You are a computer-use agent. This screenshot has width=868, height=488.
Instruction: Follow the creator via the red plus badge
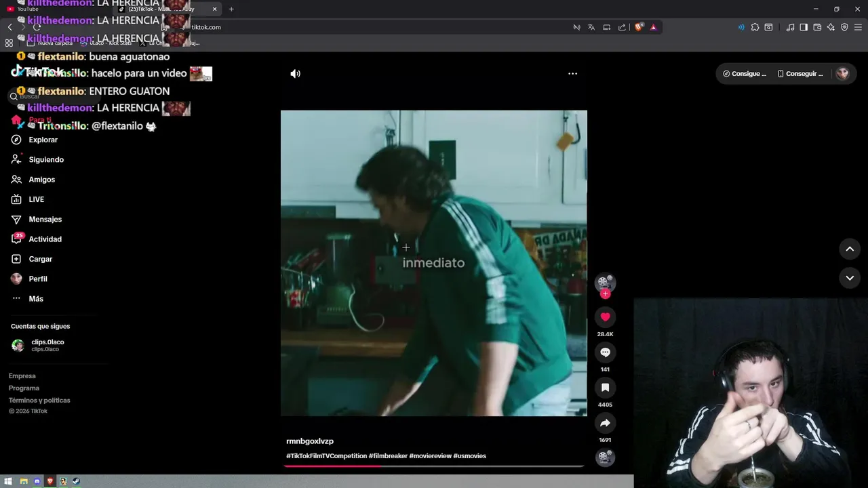[x=605, y=294]
